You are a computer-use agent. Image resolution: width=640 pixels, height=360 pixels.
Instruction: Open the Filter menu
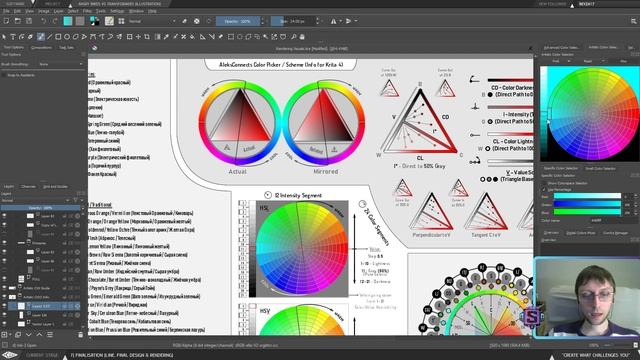(87, 11)
